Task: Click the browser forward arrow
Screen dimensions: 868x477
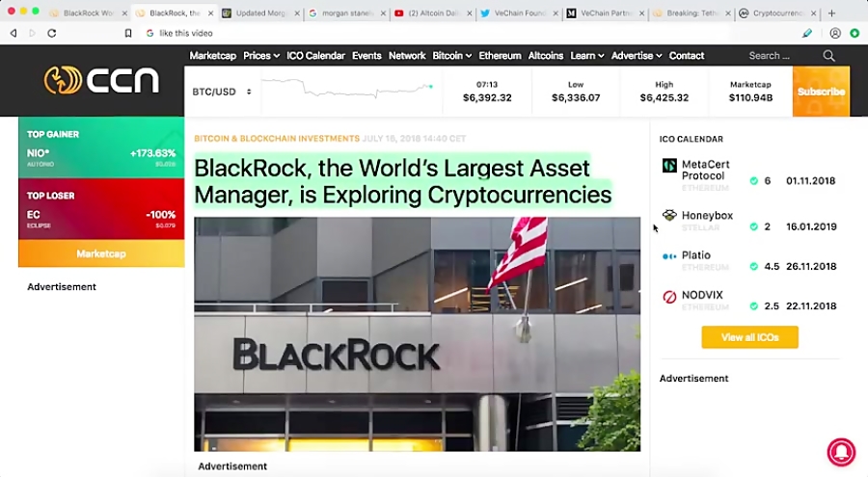Action: pyautogui.click(x=32, y=33)
